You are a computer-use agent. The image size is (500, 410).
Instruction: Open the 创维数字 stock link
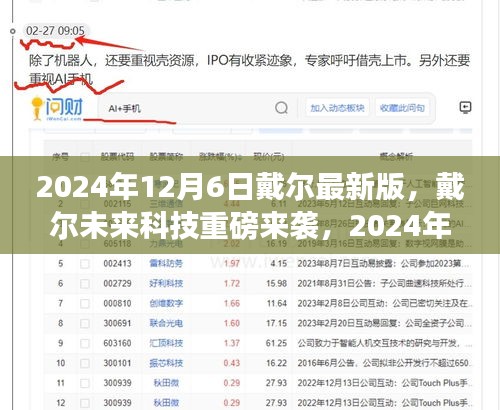[166, 303]
